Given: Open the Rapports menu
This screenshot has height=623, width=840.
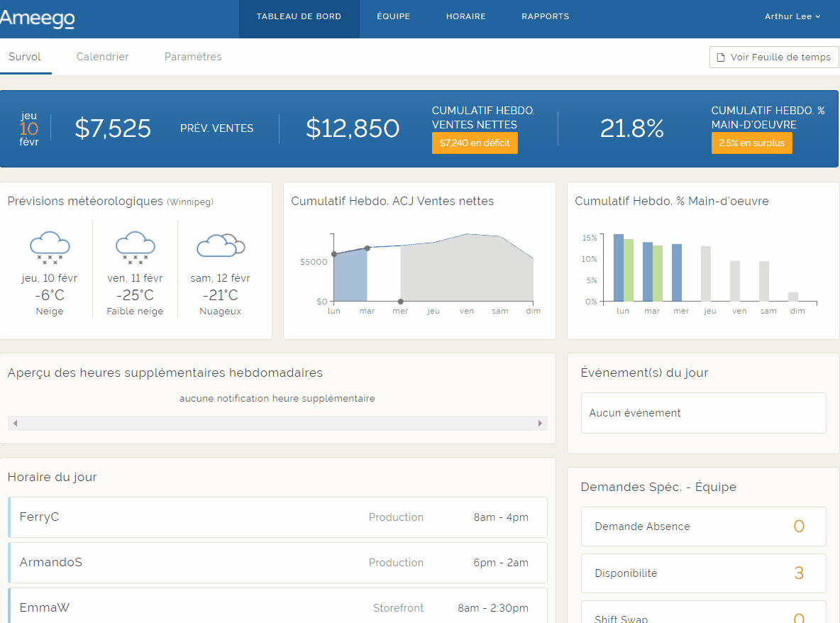Looking at the screenshot, I should pos(545,16).
